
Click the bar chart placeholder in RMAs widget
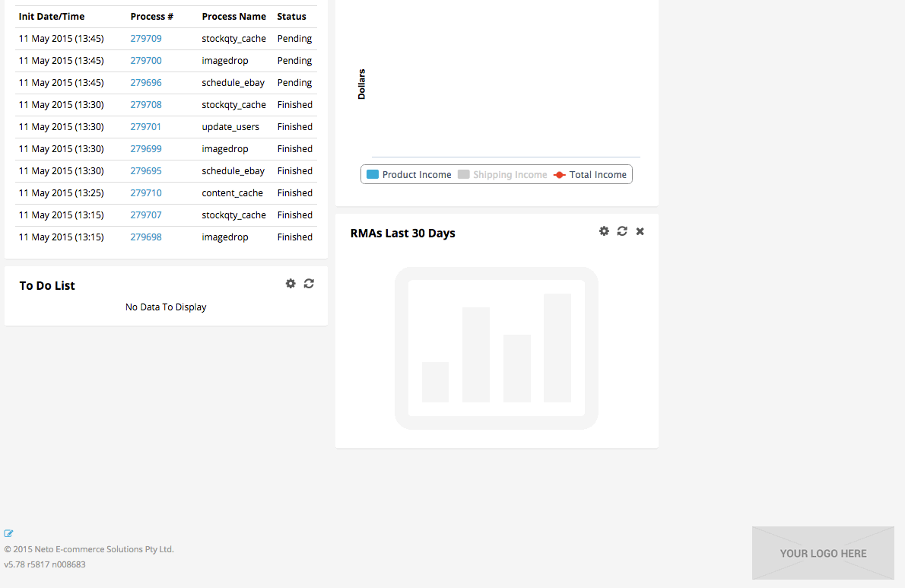[x=497, y=348]
